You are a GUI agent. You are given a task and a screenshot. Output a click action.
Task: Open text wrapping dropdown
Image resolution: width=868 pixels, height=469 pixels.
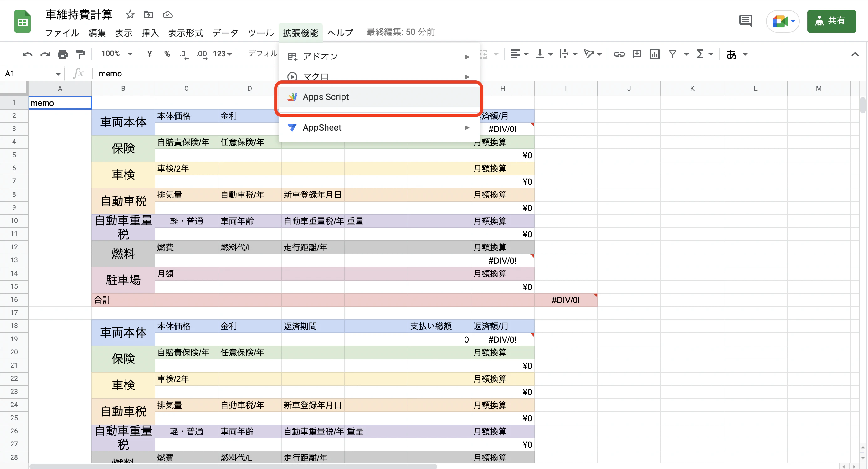568,54
